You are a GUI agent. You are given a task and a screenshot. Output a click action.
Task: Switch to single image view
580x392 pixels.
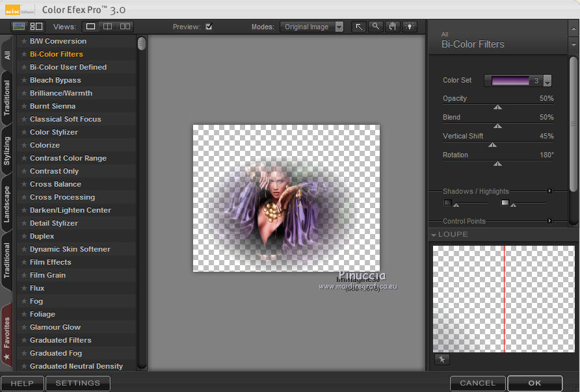91,27
